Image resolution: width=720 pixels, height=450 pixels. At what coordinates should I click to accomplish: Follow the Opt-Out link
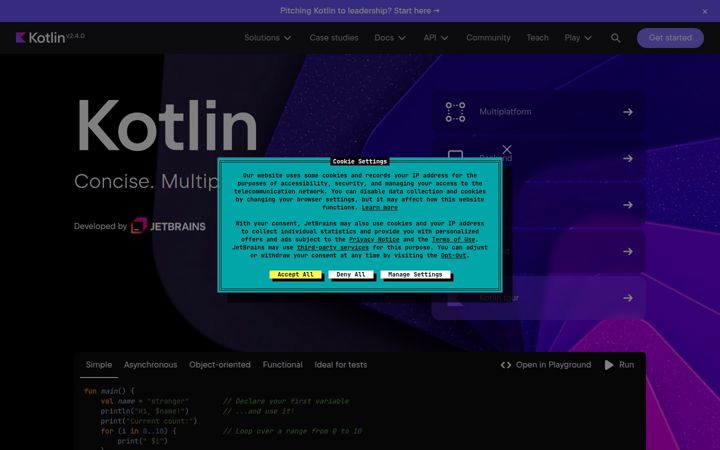(453, 256)
